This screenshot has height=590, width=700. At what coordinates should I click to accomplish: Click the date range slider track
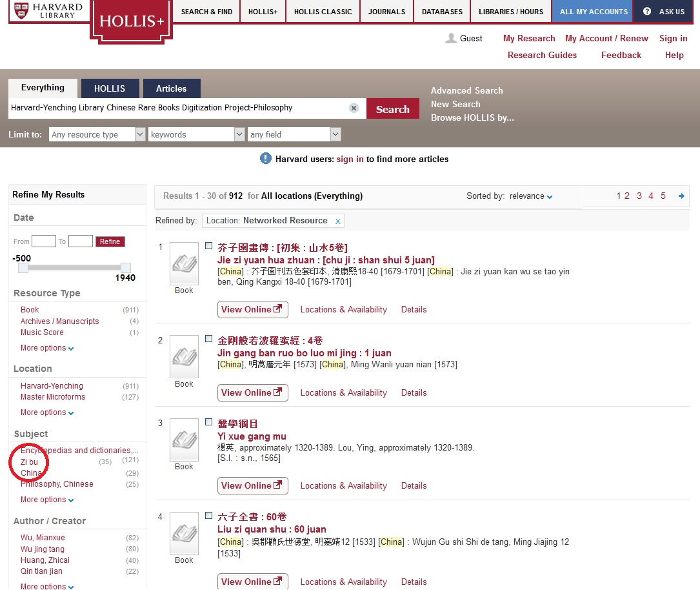(75, 268)
